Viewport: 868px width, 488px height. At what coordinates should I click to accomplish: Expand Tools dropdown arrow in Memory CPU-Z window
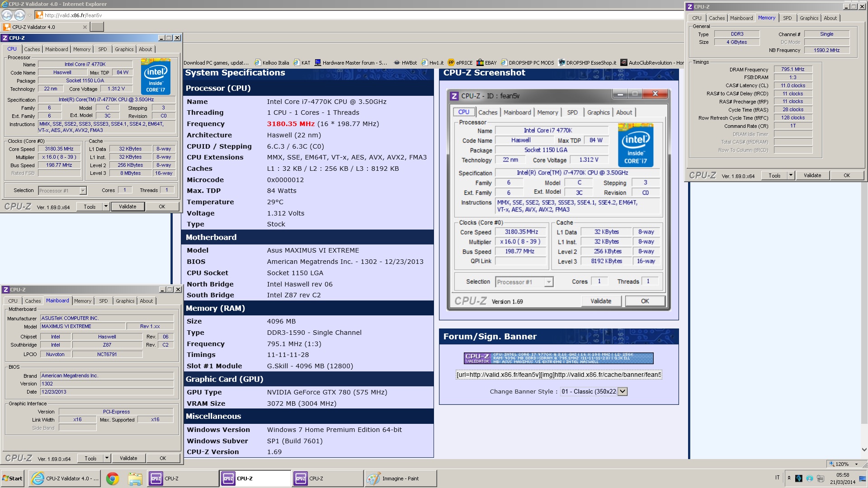coord(791,175)
